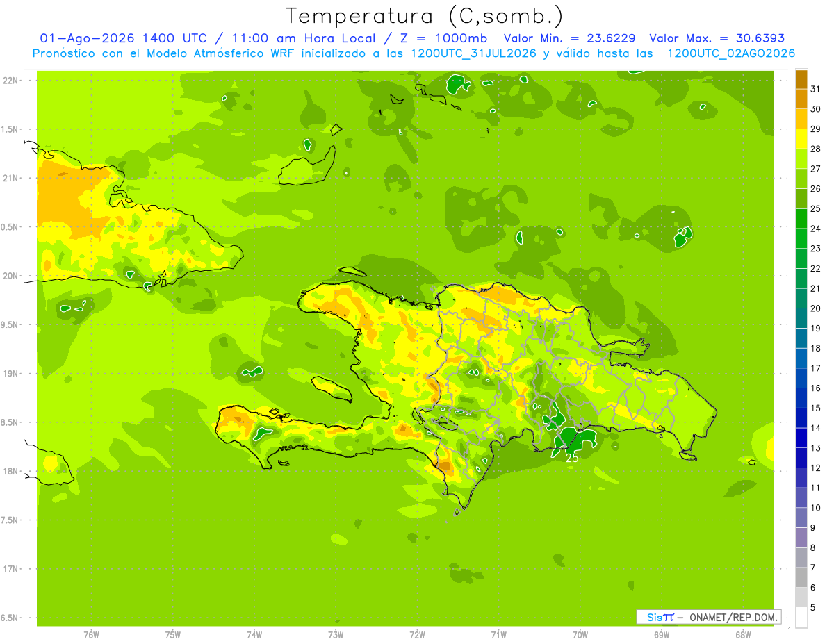Click the yellow colorbar swatch between 28 and 29
This screenshot has height=644, width=834.
801,139
